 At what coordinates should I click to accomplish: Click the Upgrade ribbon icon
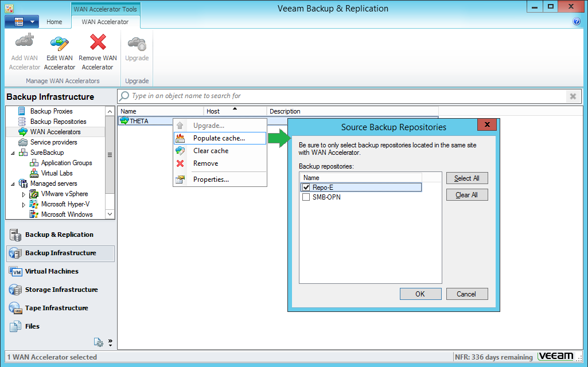pos(137,44)
